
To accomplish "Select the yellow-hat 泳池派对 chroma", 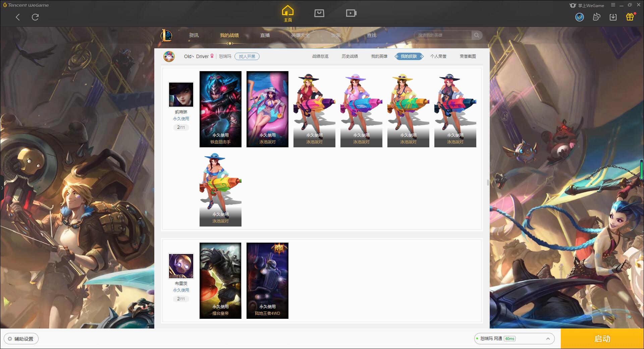I will tap(408, 109).
